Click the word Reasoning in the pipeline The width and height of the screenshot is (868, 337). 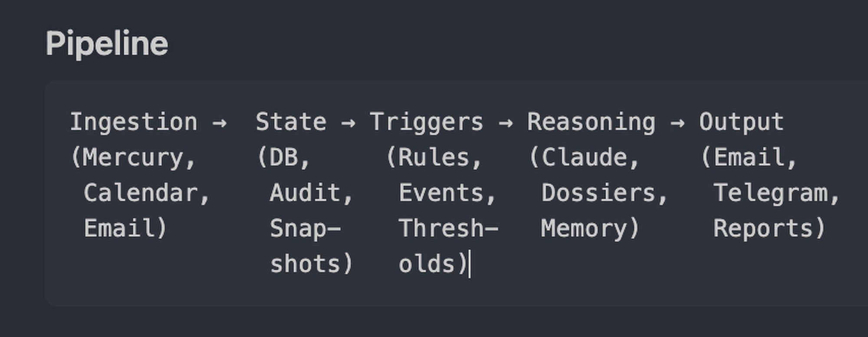click(x=591, y=122)
